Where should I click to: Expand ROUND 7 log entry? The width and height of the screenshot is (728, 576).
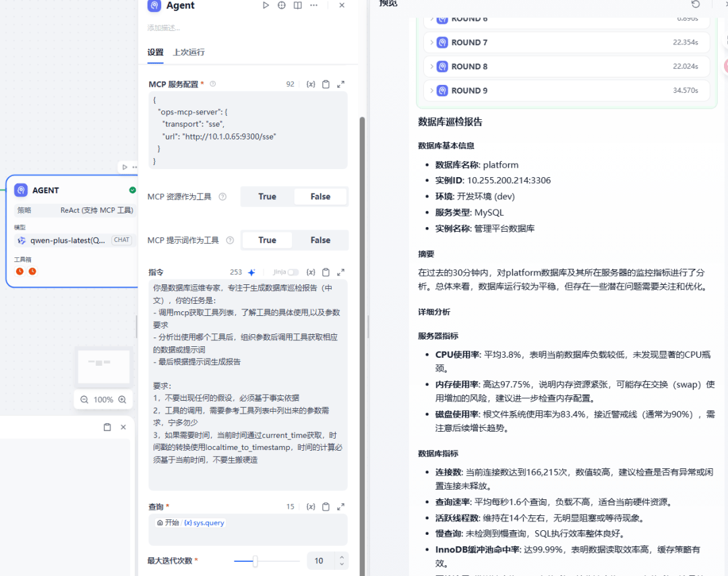(432, 42)
